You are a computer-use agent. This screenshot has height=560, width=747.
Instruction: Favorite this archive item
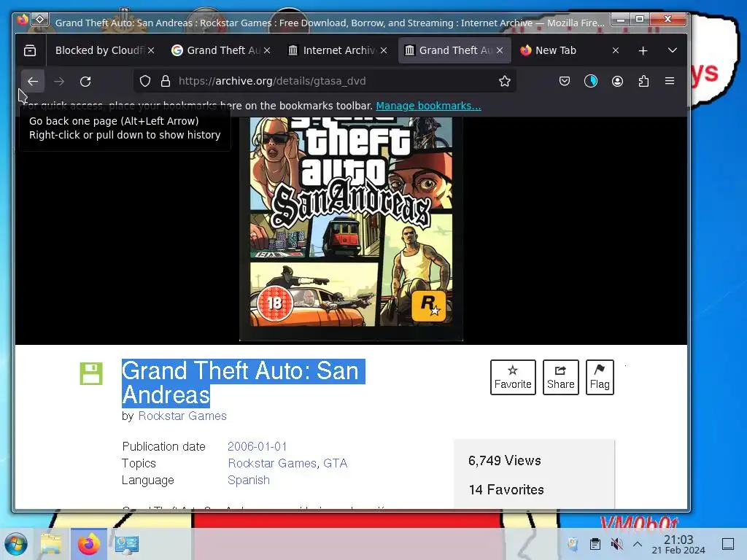[x=513, y=377]
